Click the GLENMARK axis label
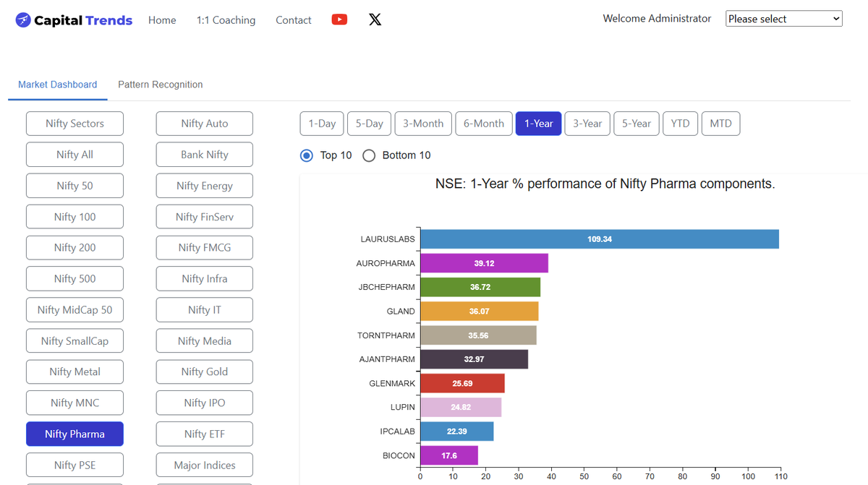Viewport: 868px width, 485px height. pos(392,384)
